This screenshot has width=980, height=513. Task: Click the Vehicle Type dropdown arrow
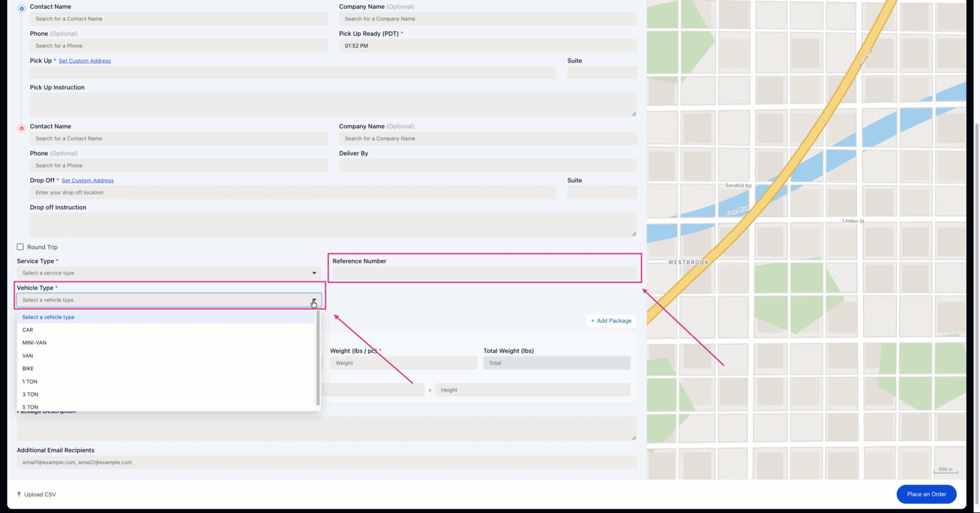(314, 300)
